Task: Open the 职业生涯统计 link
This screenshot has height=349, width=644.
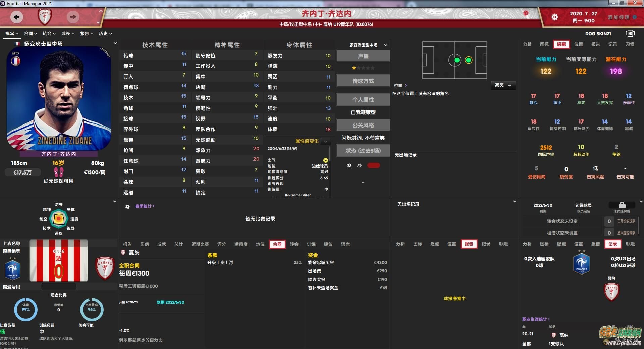Action: tap(536, 319)
